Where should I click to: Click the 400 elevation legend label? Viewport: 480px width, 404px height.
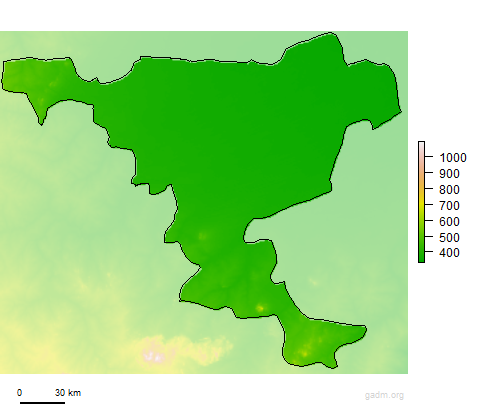449,253
